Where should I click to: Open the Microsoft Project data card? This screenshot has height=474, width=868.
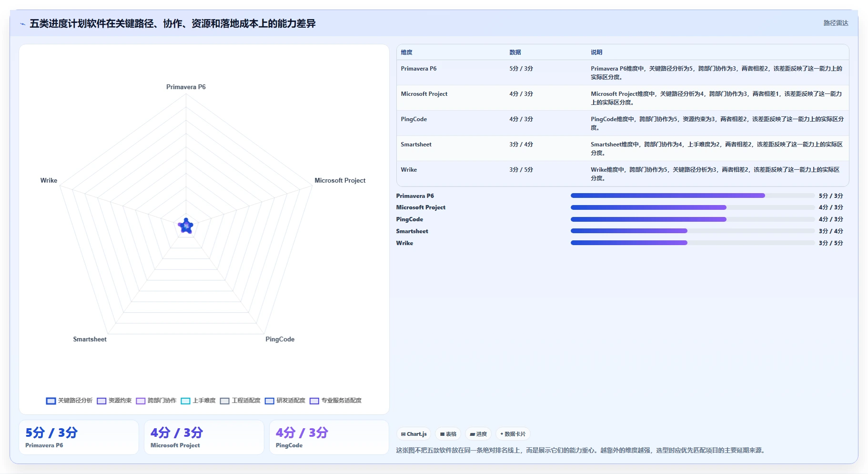[204, 437]
